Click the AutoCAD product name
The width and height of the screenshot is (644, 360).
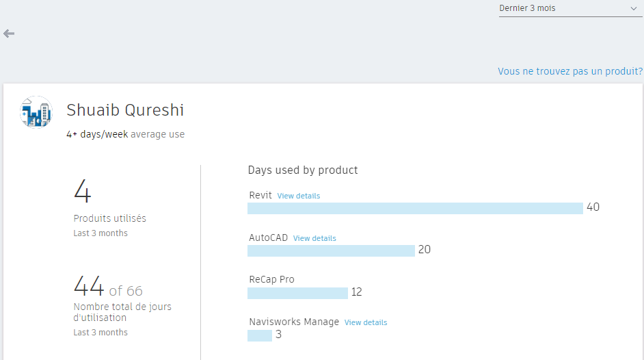268,237
